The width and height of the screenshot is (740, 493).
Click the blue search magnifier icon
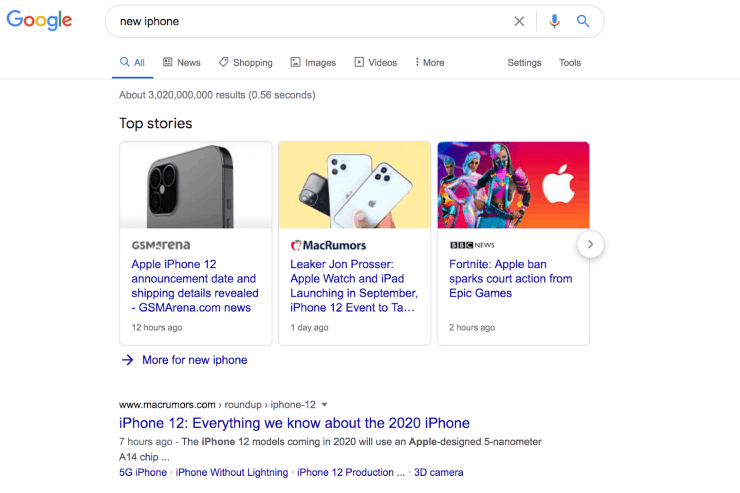click(x=583, y=21)
